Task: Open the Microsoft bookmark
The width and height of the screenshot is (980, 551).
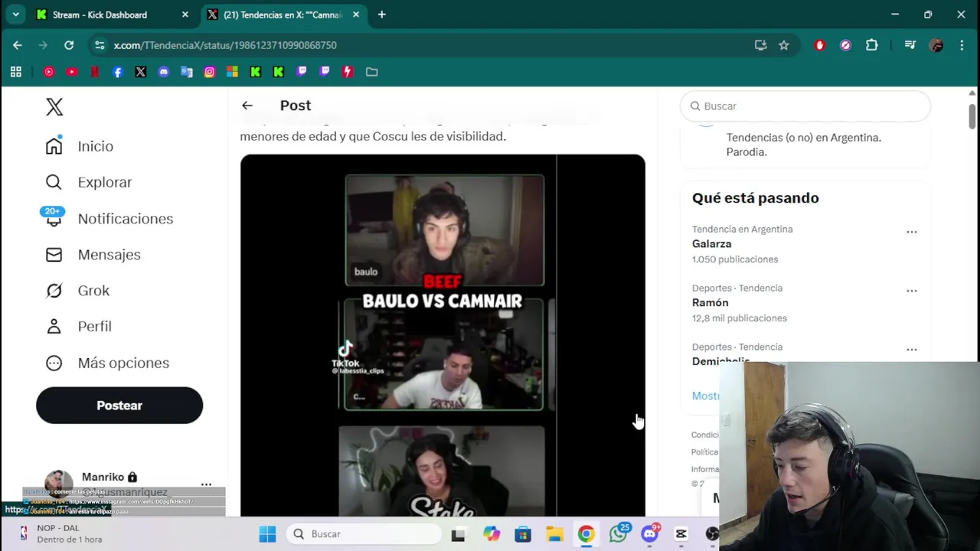Action: coord(233,72)
